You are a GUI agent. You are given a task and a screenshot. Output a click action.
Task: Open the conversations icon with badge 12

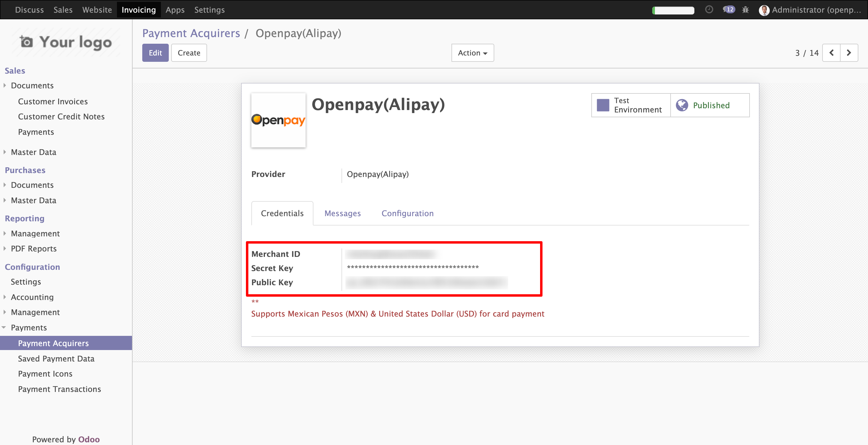729,9
